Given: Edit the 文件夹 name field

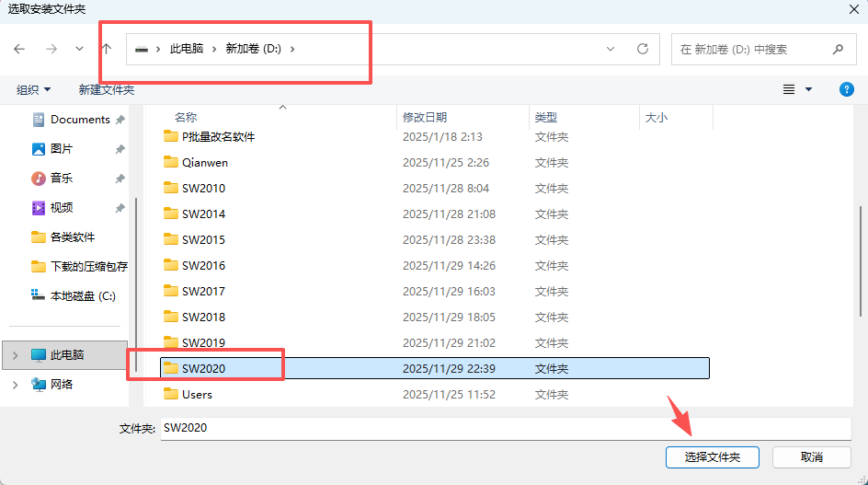Looking at the screenshot, I should click(506, 428).
